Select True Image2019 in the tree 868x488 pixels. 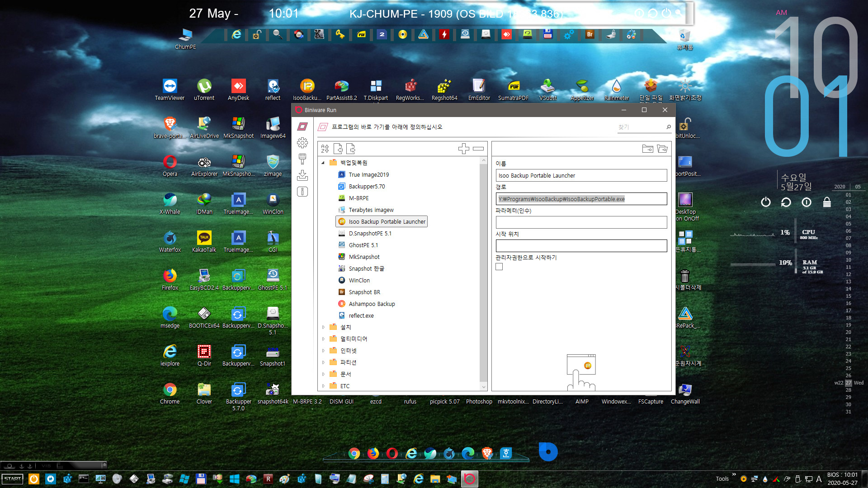pyautogui.click(x=363, y=175)
